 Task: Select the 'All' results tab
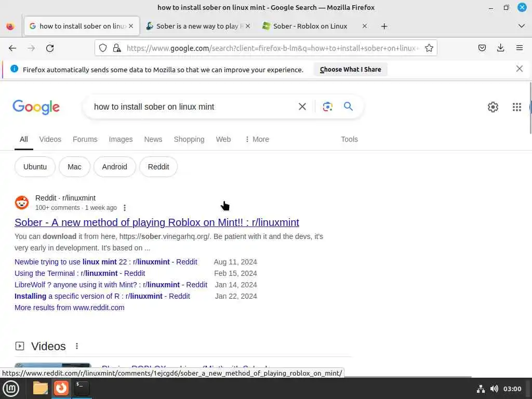click(24, 139)
